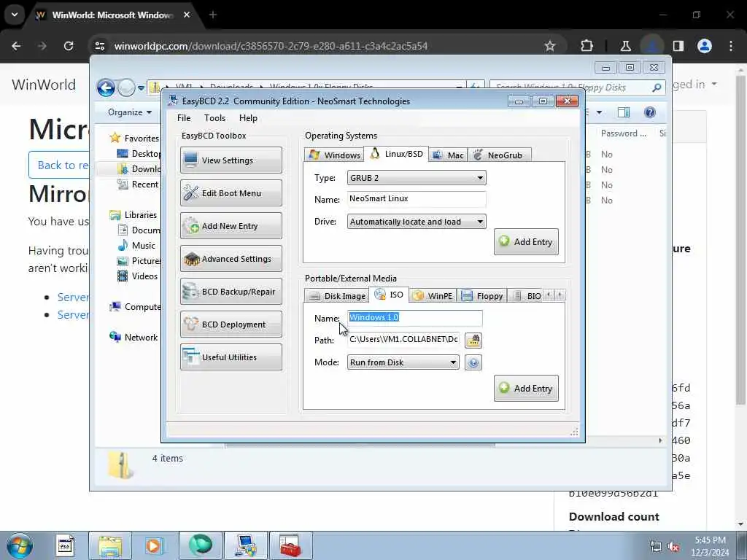Browse for ISO path with binoculars icon
747x560 pixels.
tap(473, 340)
